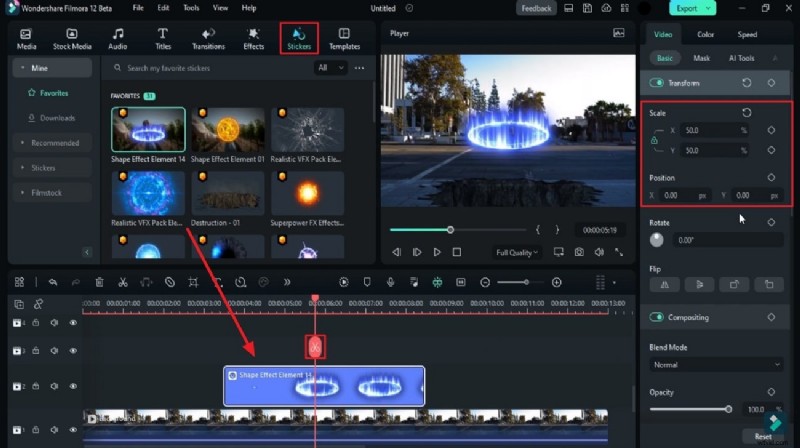Step back one frame in player
This screenshot has width=800, height=448.
pyautogui.click(x=396, y=252)
